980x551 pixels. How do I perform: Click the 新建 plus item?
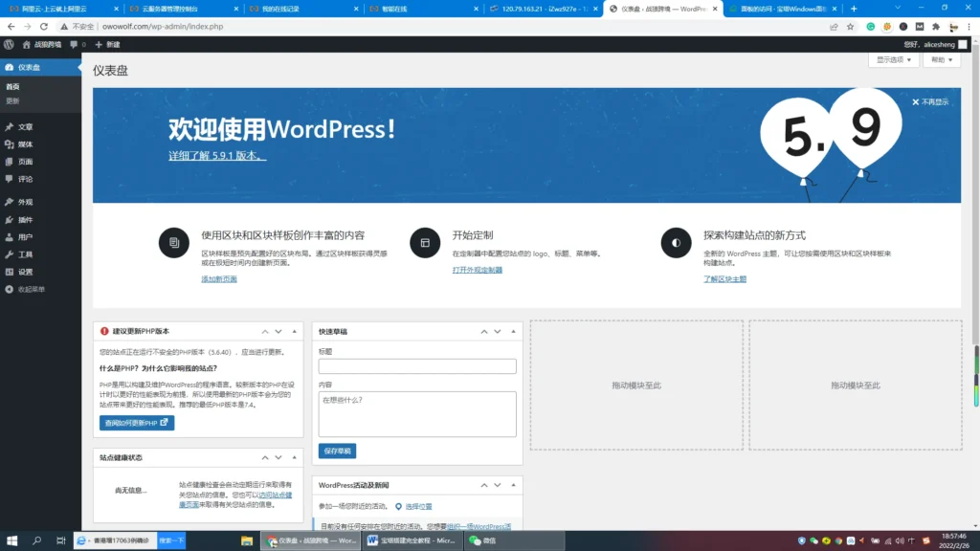pos(107,44)
